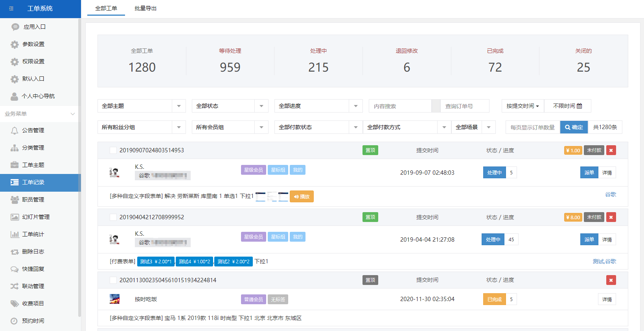The image size is (644, 331).
Task: Open 删除日志 retweet icon
Action: (15, 251)
